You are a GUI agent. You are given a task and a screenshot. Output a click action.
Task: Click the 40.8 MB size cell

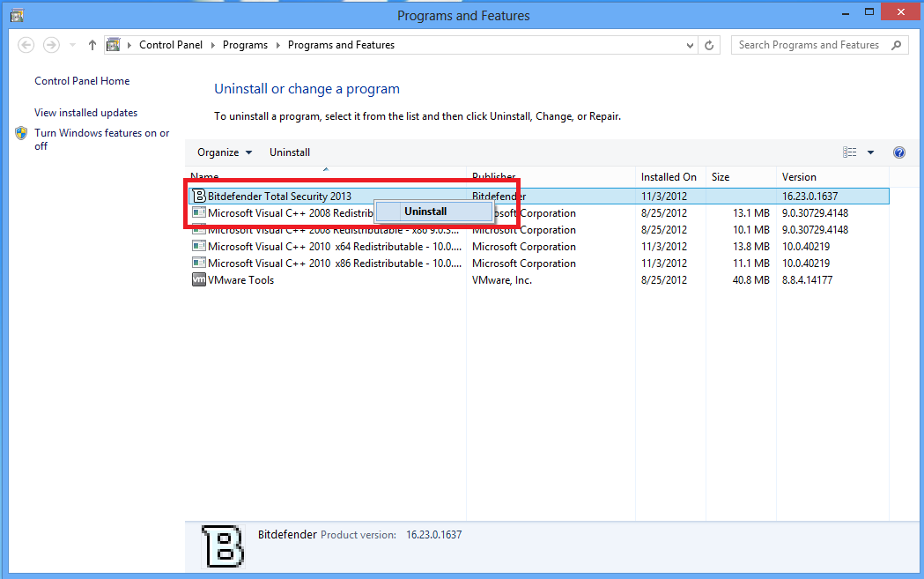coord(750,280)
